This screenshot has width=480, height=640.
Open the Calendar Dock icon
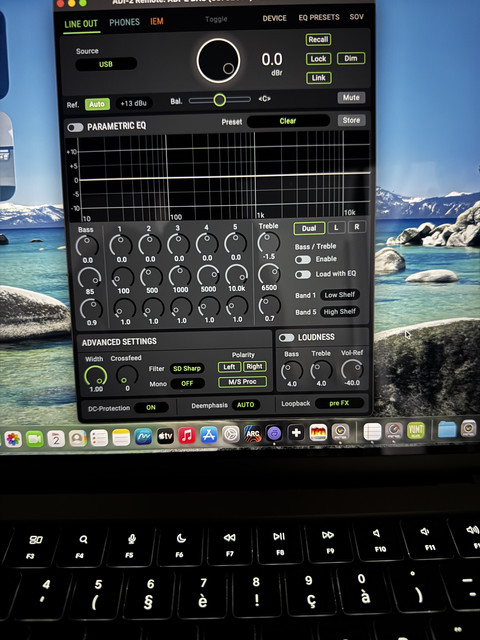(x=56, y=439)
